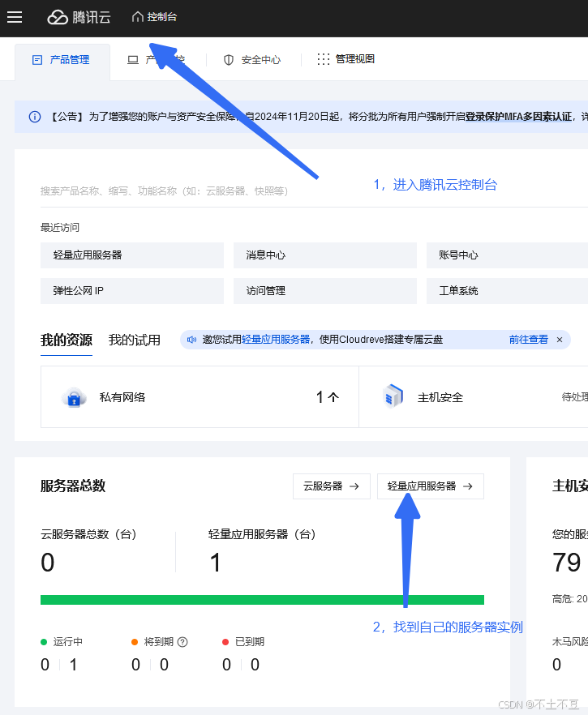Click the Tencent Cloud logo
588x715 pixels.
tap(79, 17)
